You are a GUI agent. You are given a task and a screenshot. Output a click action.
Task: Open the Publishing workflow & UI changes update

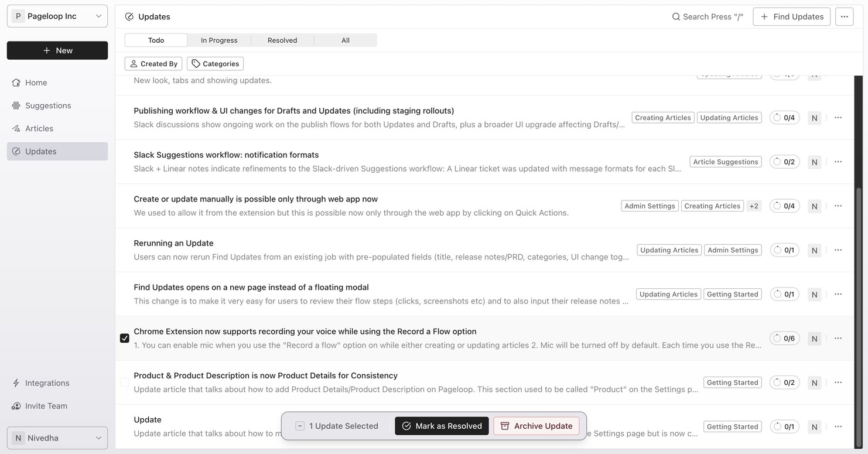click(x=294, y=111)
